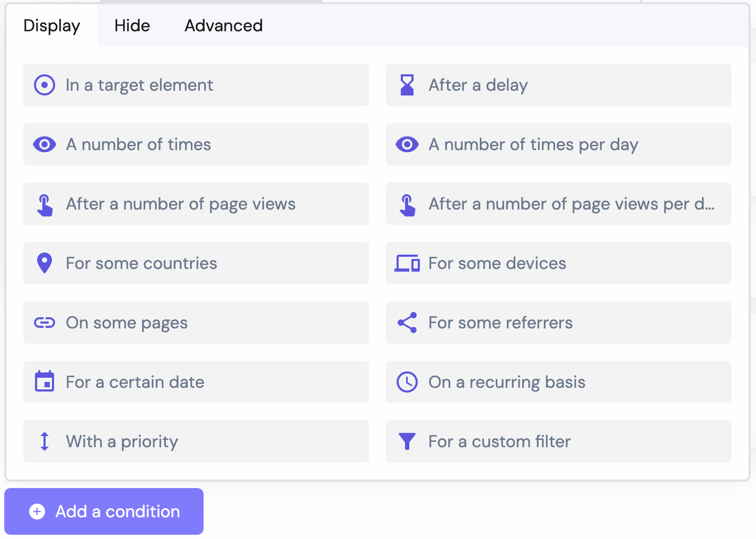Click the clock icon for recurring basis
Image resolution: width=756 pixels, height=539 pixels.
pos(407,382)
